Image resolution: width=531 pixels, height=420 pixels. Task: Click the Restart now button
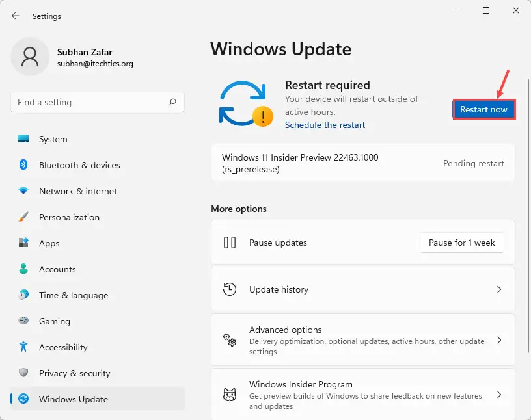(484, 109)
